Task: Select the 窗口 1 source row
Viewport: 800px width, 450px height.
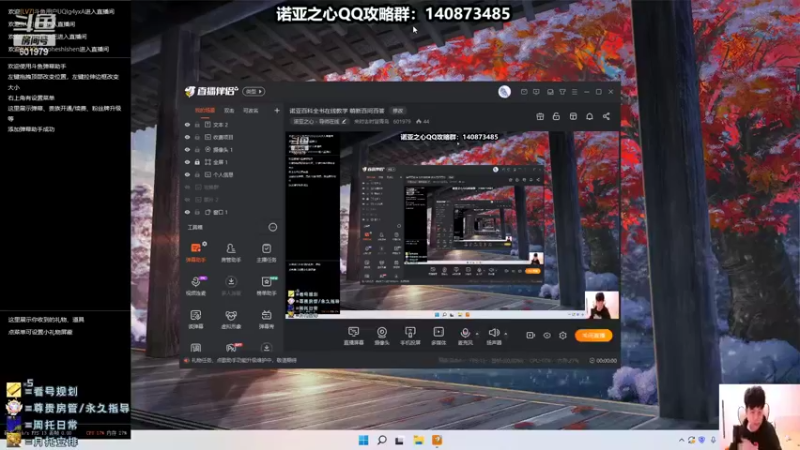Action: click(231, 212)
